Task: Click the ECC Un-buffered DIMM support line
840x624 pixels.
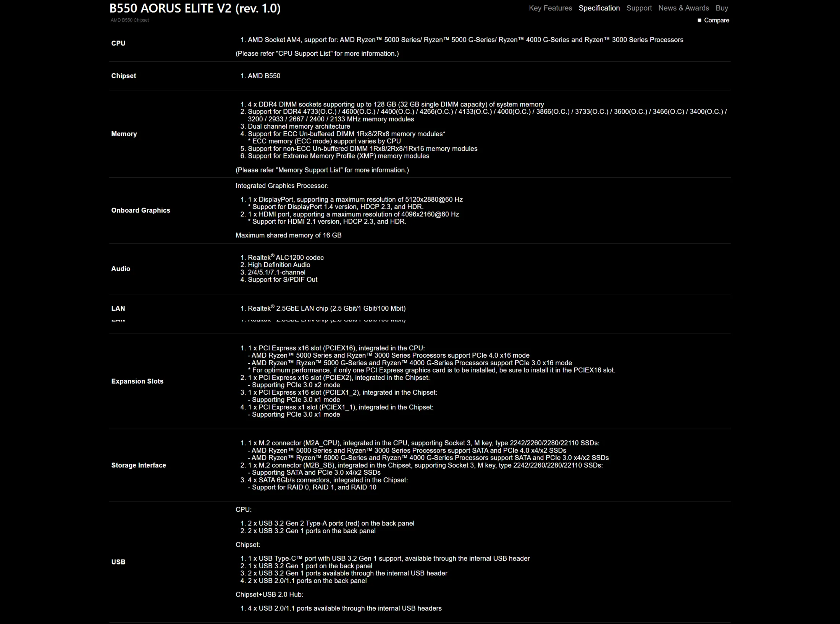Action: pos(346,134)
